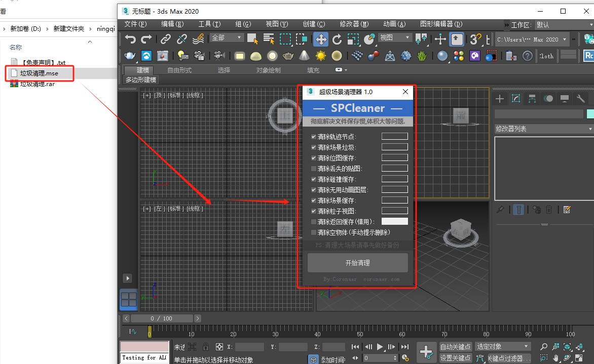The height and width of the screenshot is (364, 594).
Task: Click the Zoom magnifier viewport icon
Action: (x=544, y=347)
